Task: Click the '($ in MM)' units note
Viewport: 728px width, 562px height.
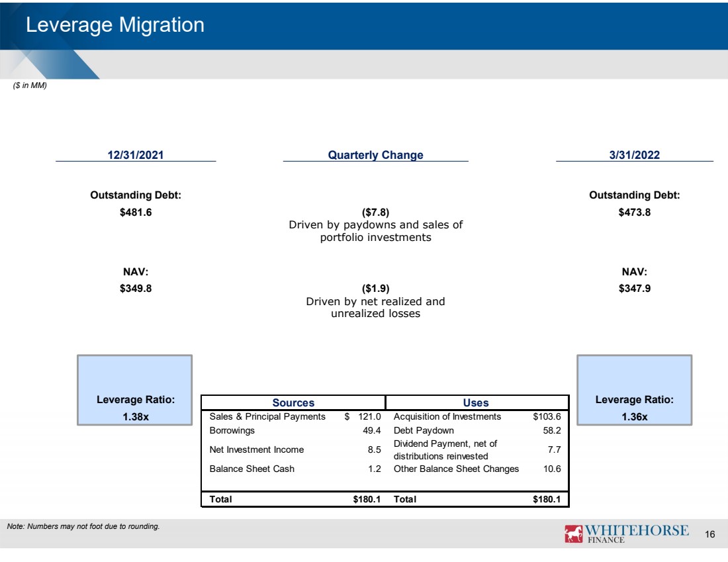Action: point(30,85)
